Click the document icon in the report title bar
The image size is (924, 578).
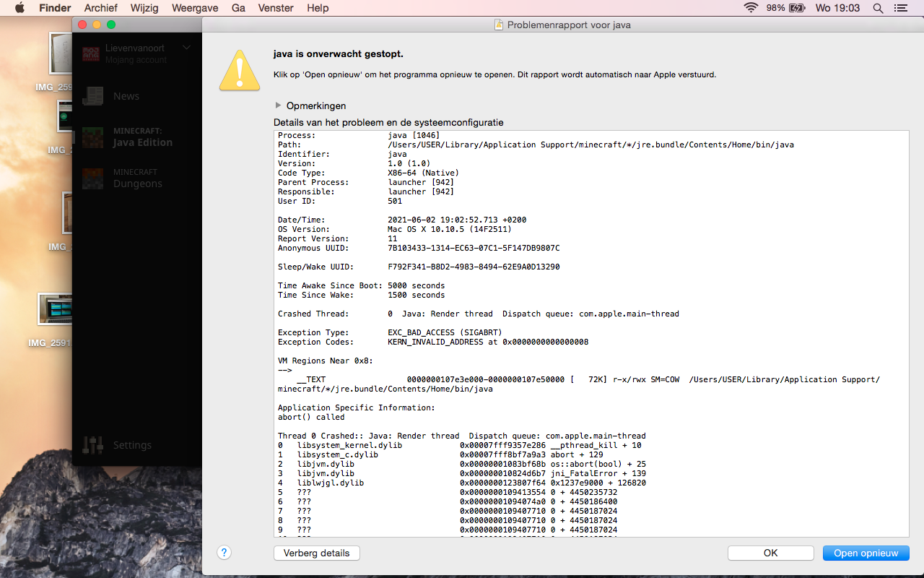(x=499, y=25)
